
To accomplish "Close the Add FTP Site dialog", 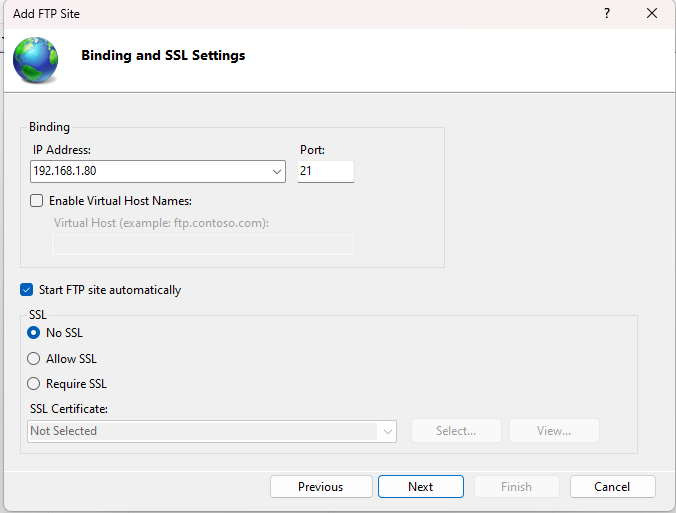I will tap(652, 14).
